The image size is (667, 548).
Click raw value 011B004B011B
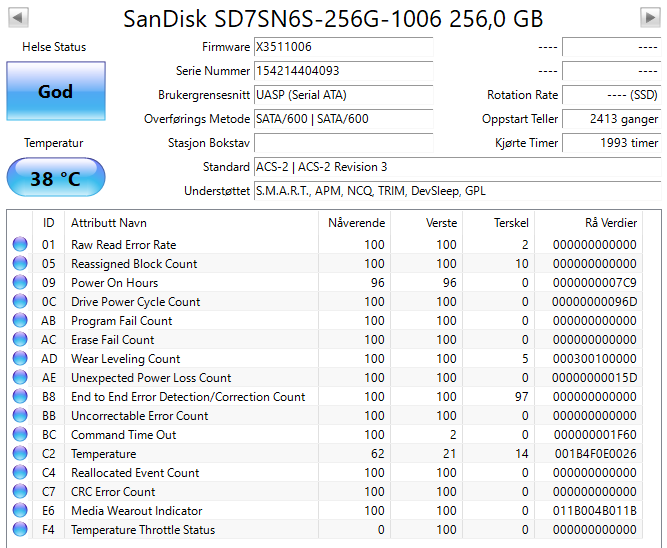point(595,511)
